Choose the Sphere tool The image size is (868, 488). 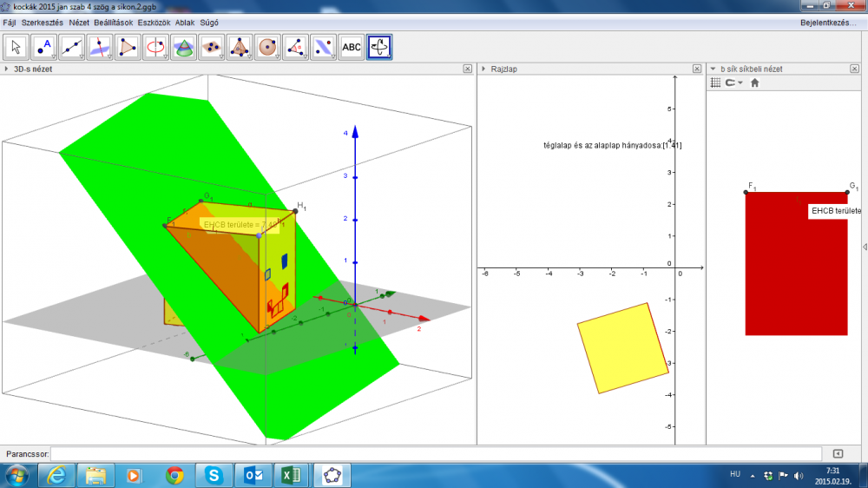point(267,47)
